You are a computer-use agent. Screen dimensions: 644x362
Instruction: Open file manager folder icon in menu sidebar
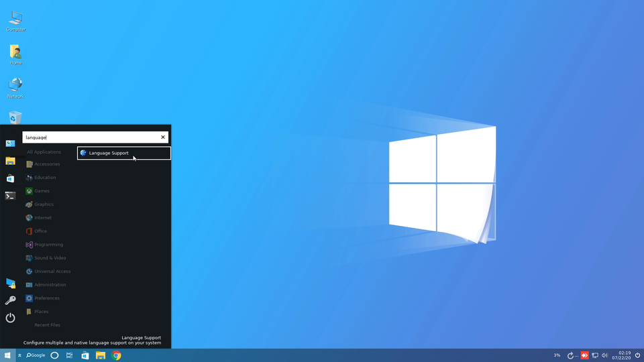pos(10,161)
